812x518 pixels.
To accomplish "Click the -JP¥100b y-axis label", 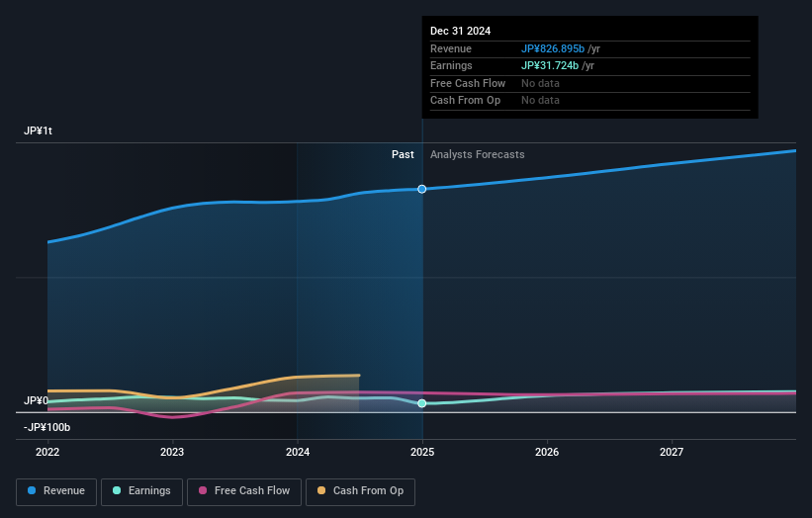I will tap(46, 427).
